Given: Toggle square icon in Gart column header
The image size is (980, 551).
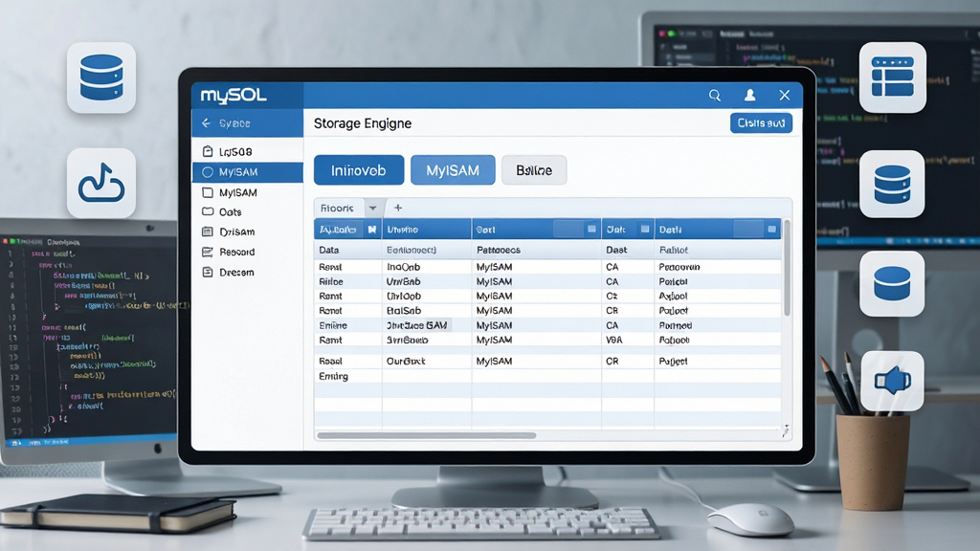Looking at the screenshot, I should (591, 230).
